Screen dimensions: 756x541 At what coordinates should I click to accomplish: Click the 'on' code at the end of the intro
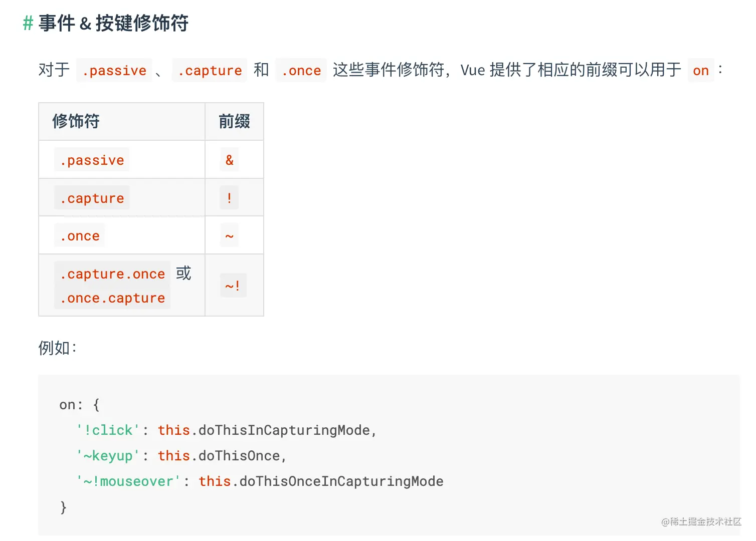[701, 71]
